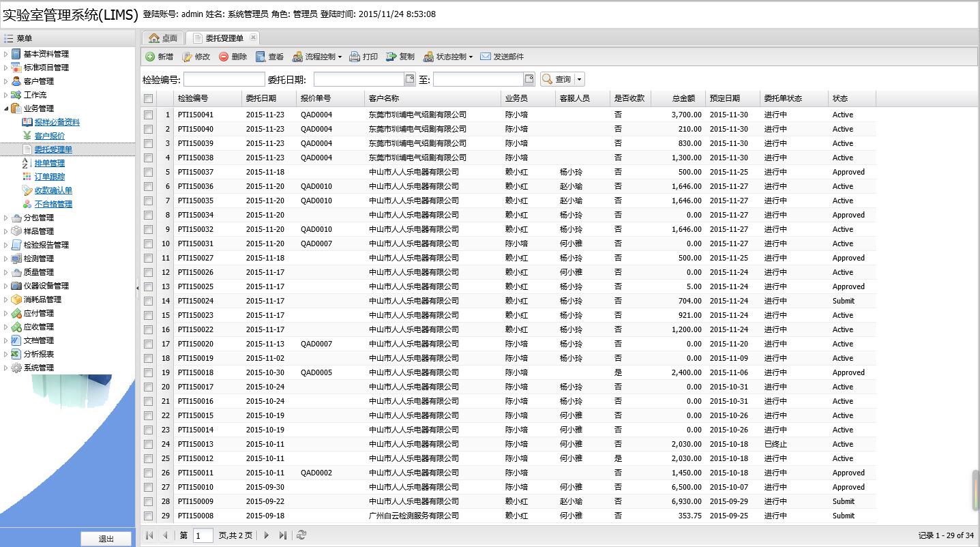This screenshot has width=980, height=547.
Task: Go to next page using pagination arrow
Action: [267, 535]
